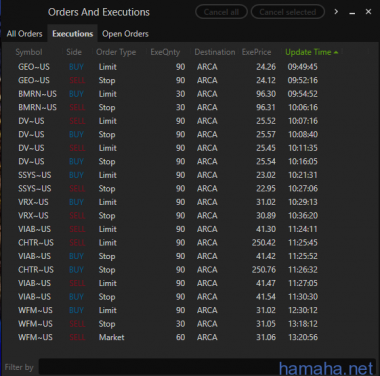Select VRX~US buy at 31.02

point(190,202)
